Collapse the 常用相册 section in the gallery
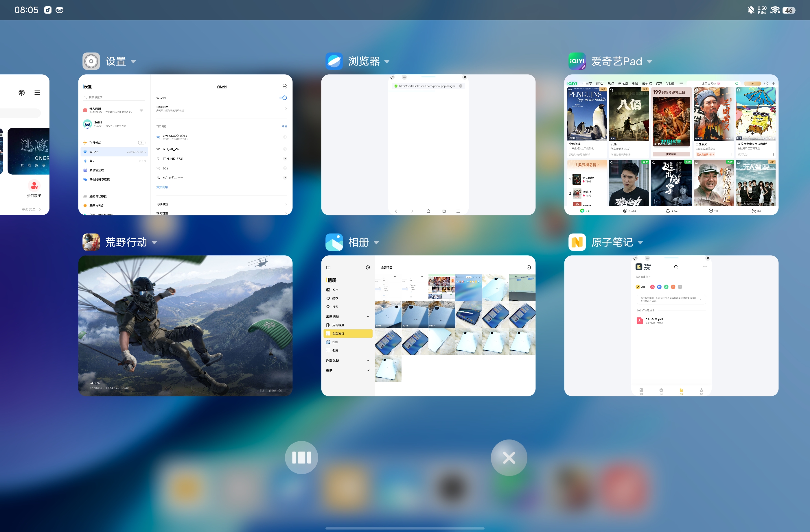Screen dimensions: 810x532 (368, 317)
